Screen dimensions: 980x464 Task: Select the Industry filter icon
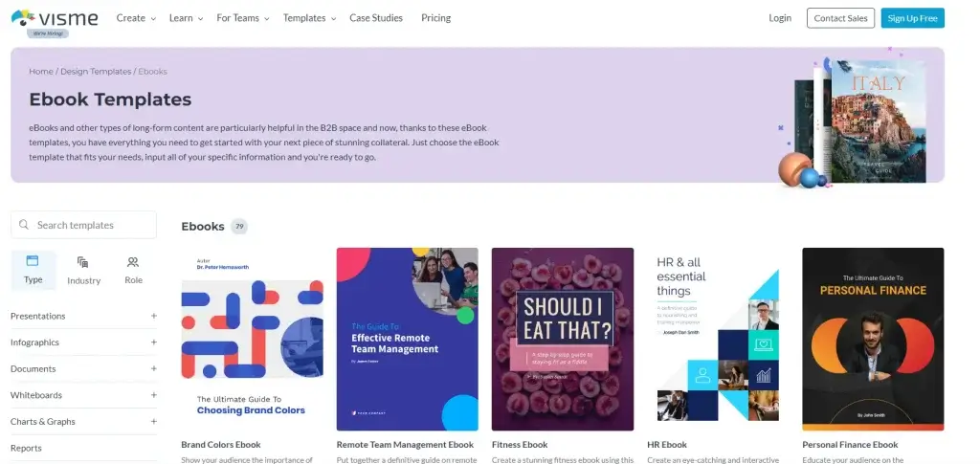click(x=83, y=262)
